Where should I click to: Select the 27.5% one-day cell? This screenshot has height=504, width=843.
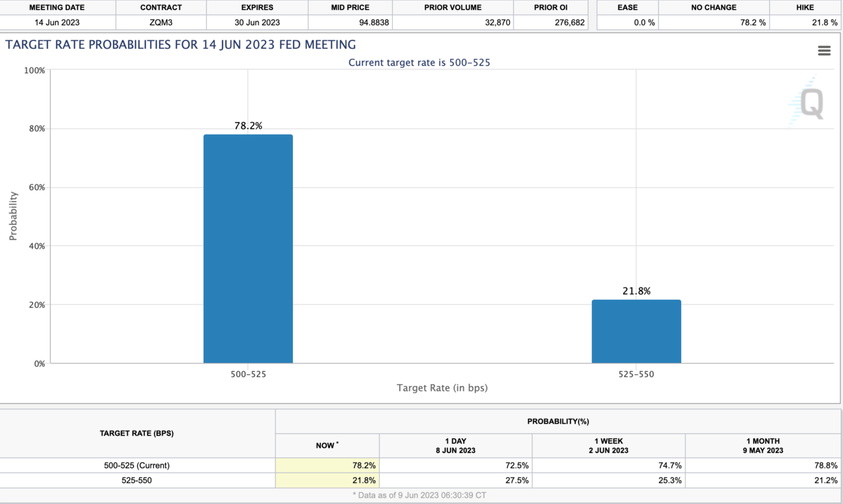[455, 481]
